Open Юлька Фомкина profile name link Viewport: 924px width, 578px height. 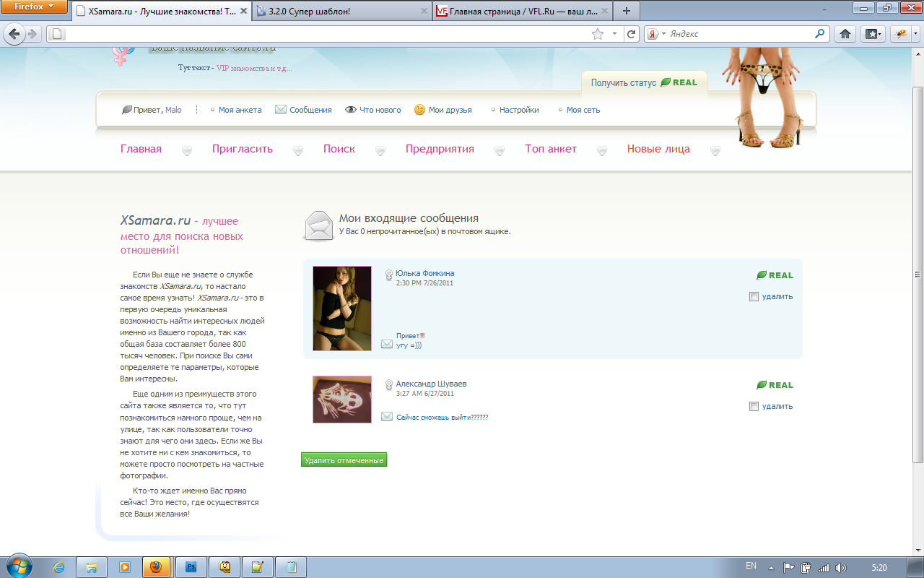pyautogui.click(x=425, y=273)
